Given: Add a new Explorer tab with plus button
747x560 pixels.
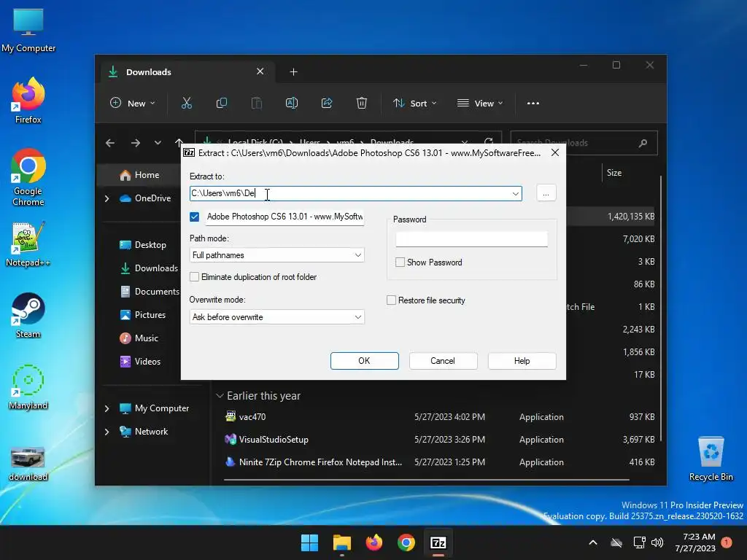Looking at the screenshot, I should pyautogui.click(x=293, y=72).
